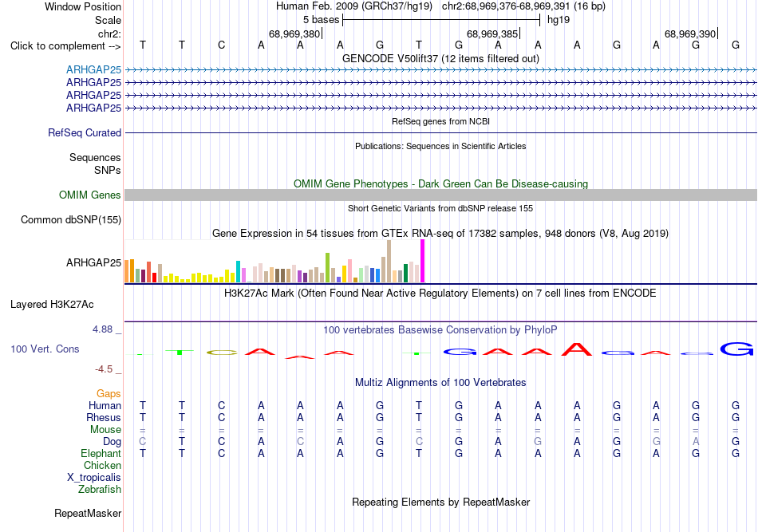Click the 4.88 PhyloP upper scale value
The image size is (758, 532).
click(x=102, y=329)
